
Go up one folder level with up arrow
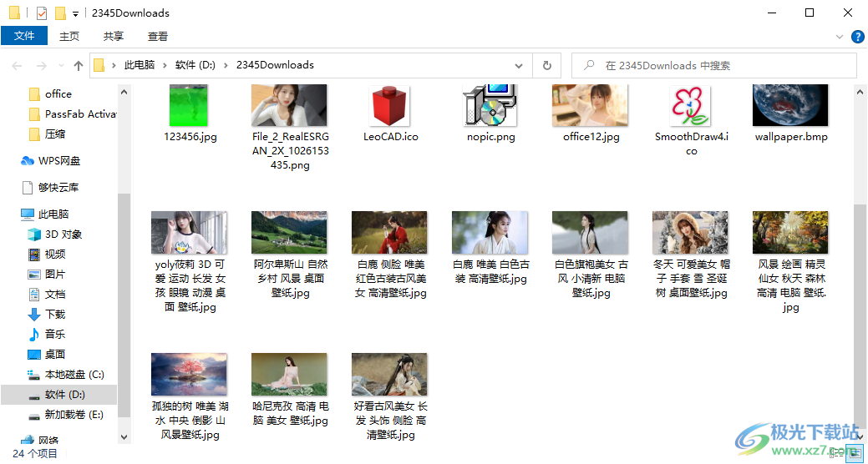click(x=78, y=66)
